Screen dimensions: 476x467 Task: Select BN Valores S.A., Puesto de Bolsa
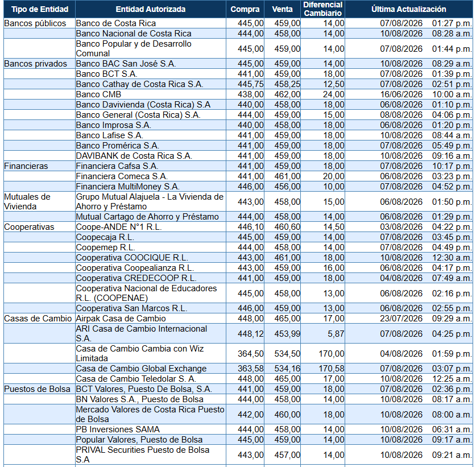140,399
